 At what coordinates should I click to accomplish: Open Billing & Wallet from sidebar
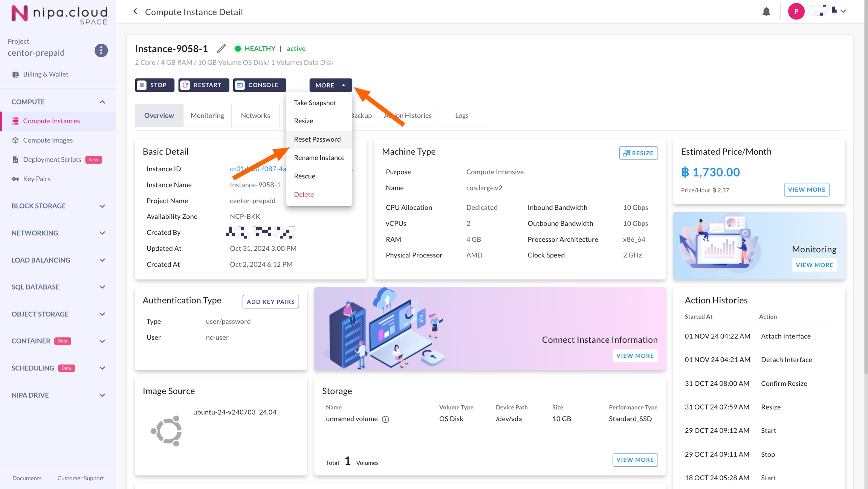click(x=45, y=74)
